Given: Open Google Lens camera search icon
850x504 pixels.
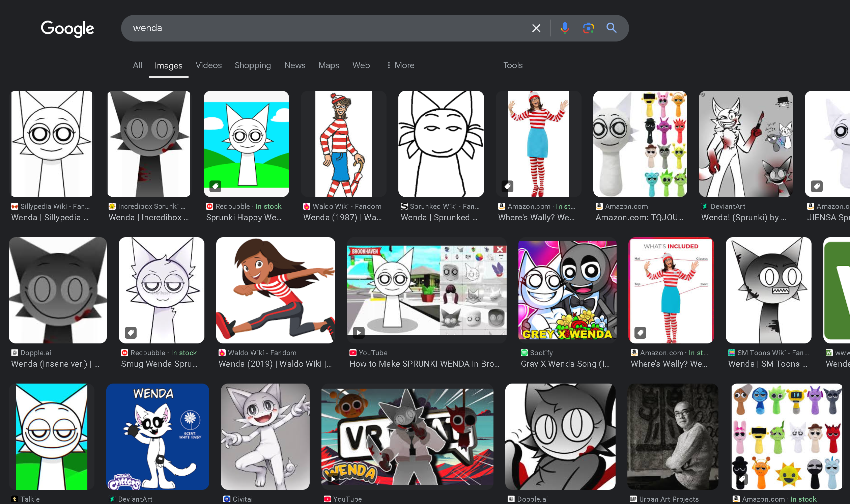Looking at the screenshot, I should [588, 28].
